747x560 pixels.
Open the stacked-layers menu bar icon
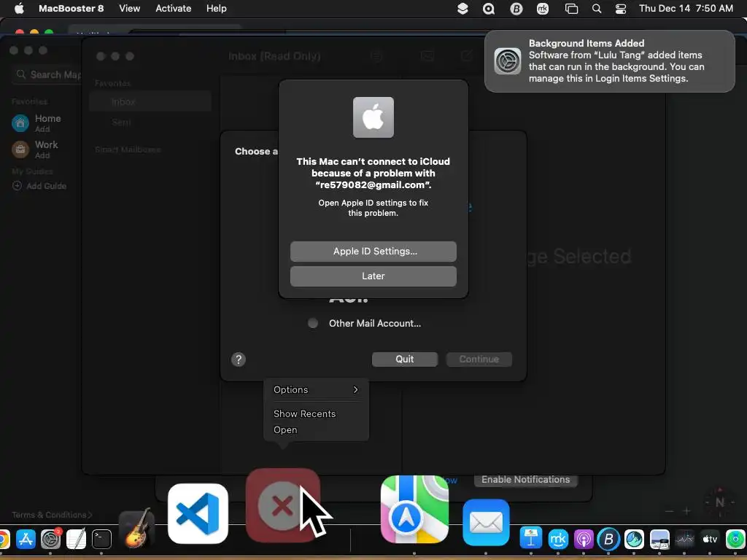462,9
